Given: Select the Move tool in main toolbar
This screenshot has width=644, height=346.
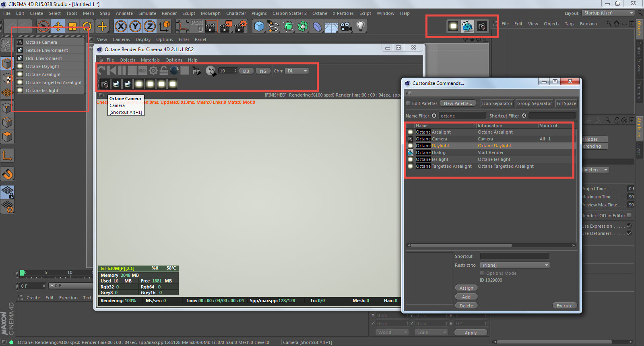Looking at the screenshot, I should 58,27.
